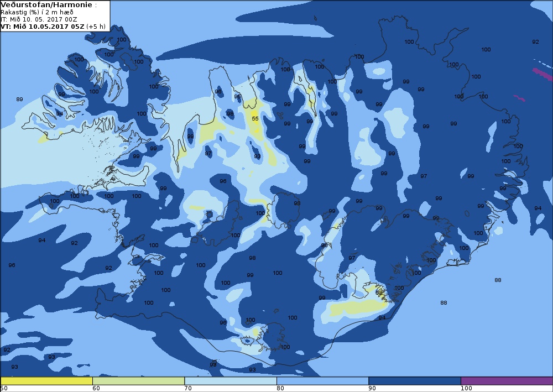553x392 pixels.
Task: Click the legend tick label '90'
Action: point(372,389)
